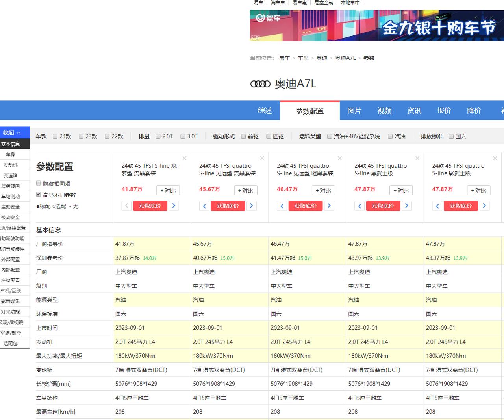Click +对比 for 黑武士版 model

click(x=401, y=191)
